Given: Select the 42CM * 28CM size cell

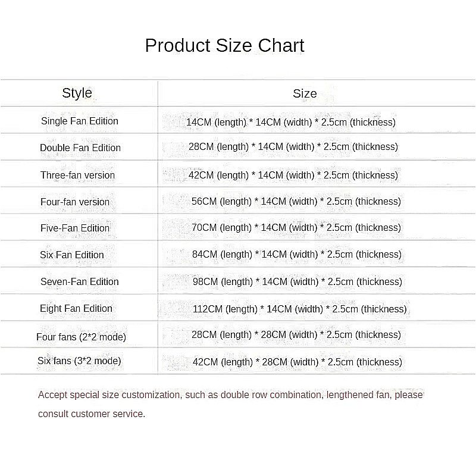Looking at the screenshot, I should (296, 362).
